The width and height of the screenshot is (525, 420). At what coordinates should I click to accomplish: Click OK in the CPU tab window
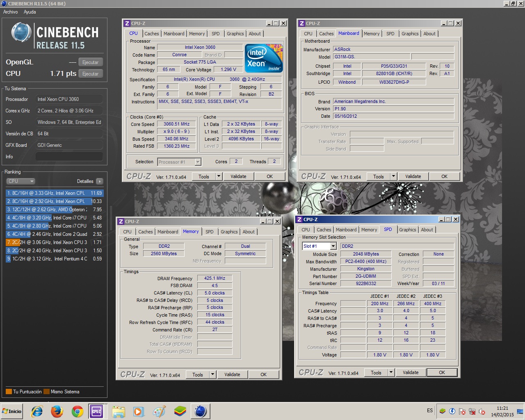(269, 177)
